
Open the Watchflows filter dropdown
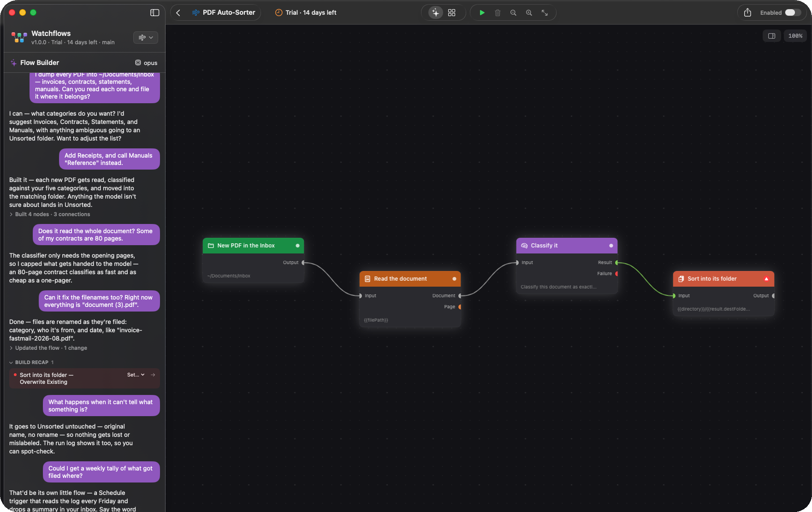(x=146, y=37)
